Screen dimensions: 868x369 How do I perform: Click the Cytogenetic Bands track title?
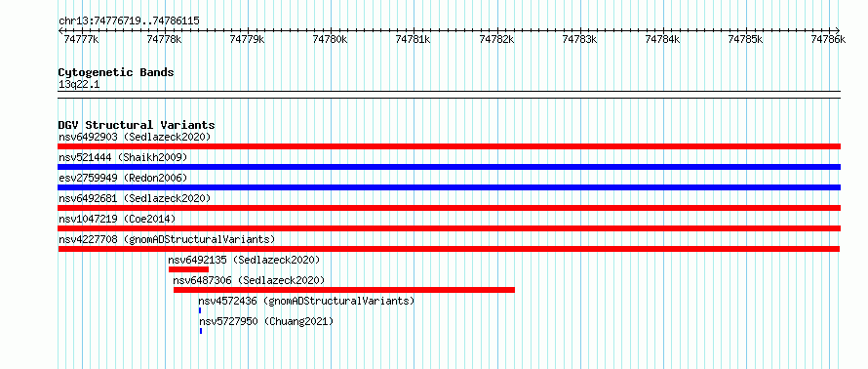click(116, 72)
